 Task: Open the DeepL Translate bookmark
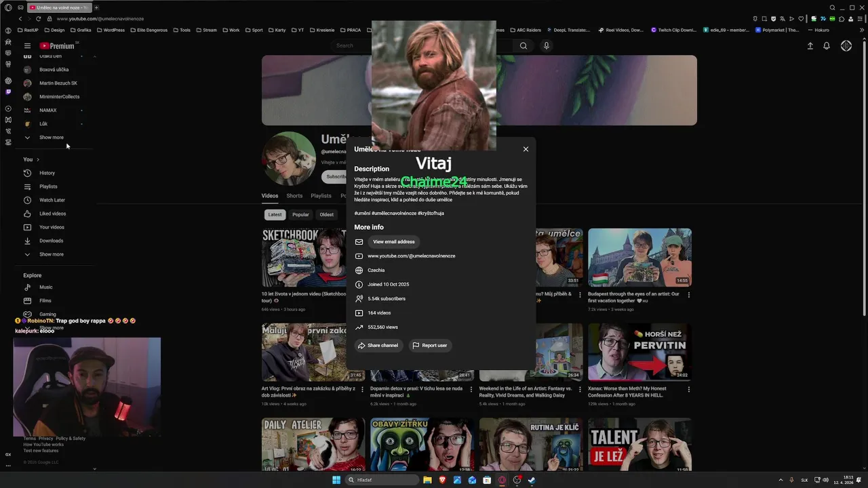568,30
